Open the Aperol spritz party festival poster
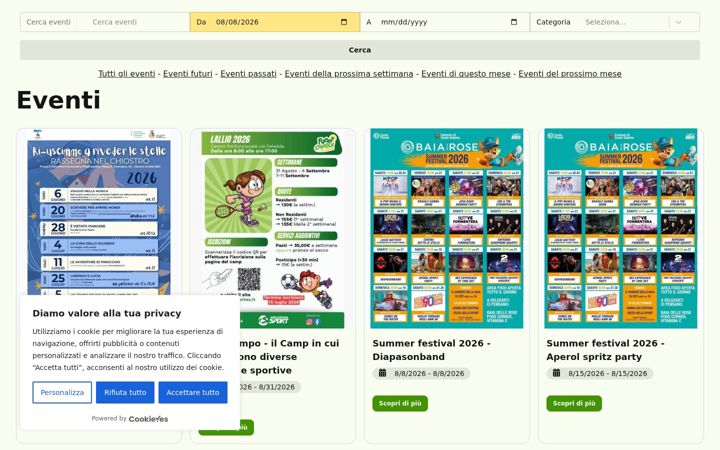Image resolution: width=720 pixels, height=450 pixels. coord(621,229)
